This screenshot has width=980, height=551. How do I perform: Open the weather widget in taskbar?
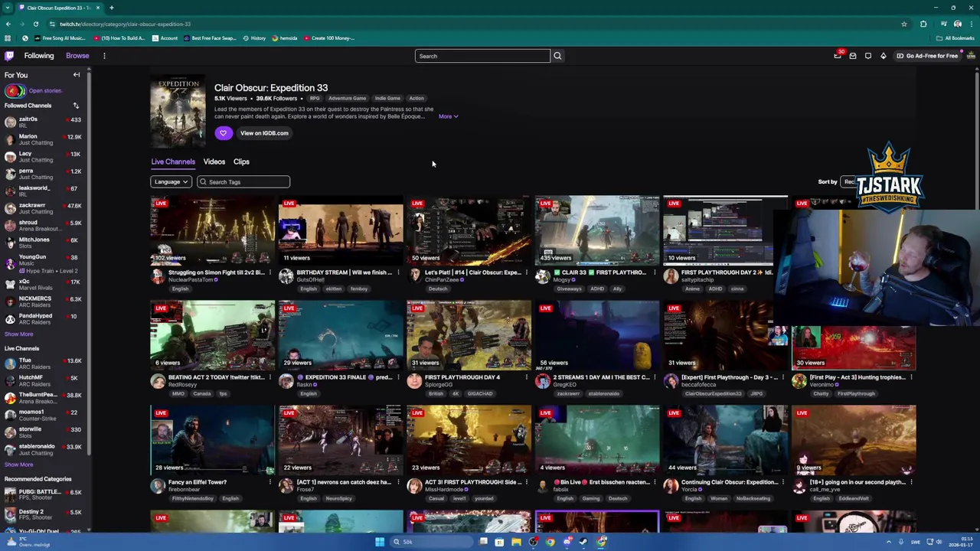[28, 542]
